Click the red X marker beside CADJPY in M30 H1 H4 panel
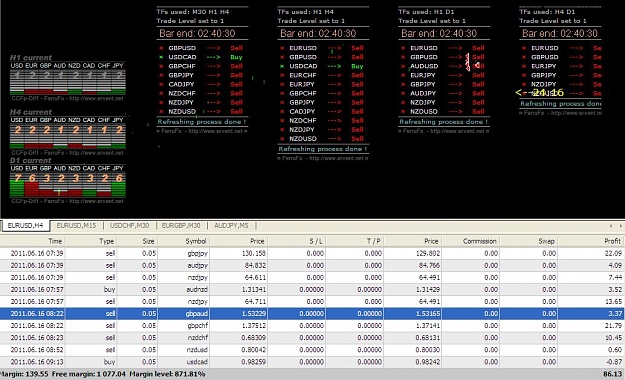Screen dimensions: 625x380 pyautogui.click(x=161, y=84)
